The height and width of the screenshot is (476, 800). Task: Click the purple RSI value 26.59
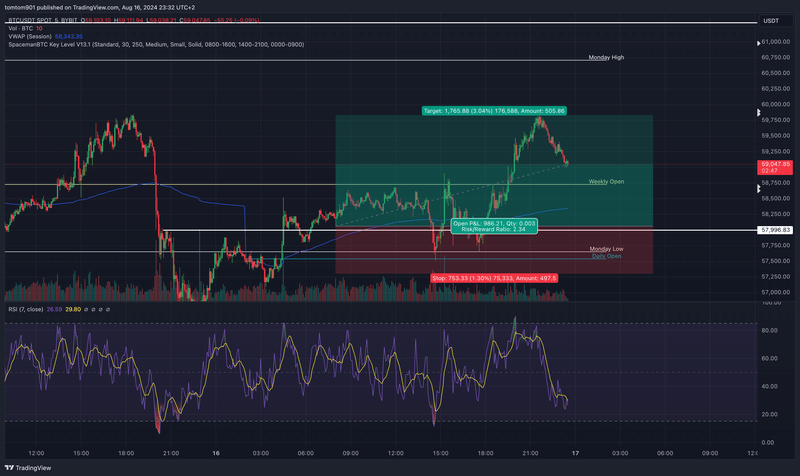[54, 309]
